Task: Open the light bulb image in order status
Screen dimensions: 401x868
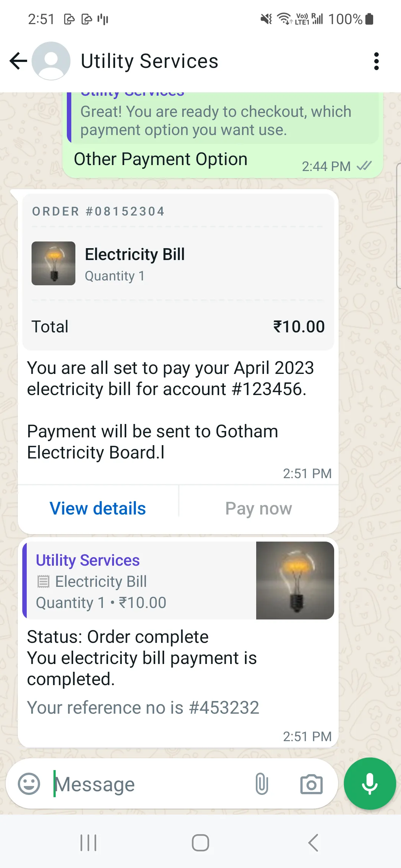Action: coord(295,581)
